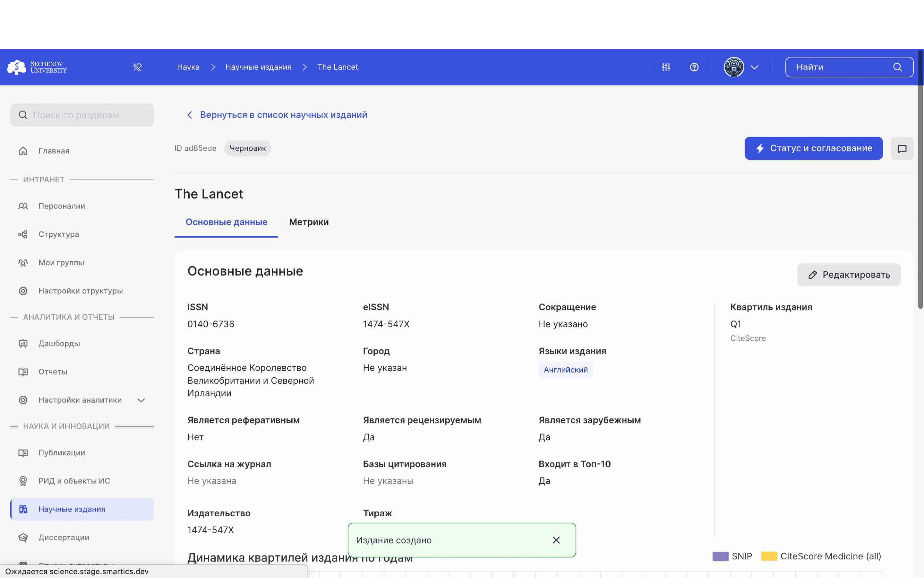The image size is (924, 578).
Task: Open Дашборды in the sidebar
Action: (x=82, y=343)
